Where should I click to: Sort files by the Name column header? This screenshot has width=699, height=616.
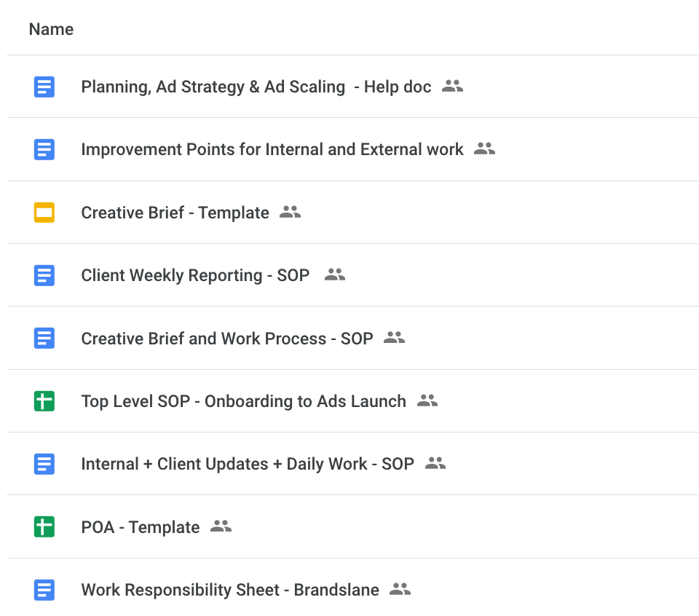pyautogui.click(x=51, y=30)
